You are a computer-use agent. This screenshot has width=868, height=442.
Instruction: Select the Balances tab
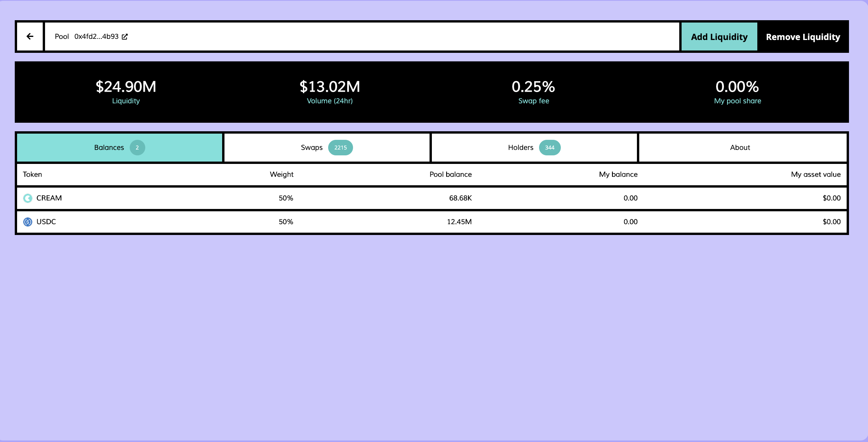(109, 148)
